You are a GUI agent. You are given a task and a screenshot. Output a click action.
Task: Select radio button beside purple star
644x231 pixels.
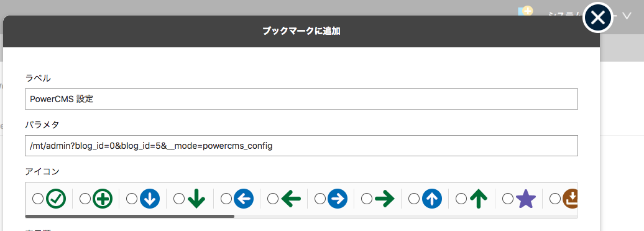tap(508, 199)
